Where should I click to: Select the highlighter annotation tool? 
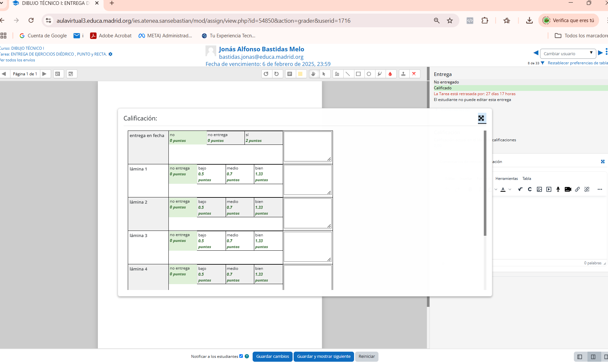coord(379,74)
